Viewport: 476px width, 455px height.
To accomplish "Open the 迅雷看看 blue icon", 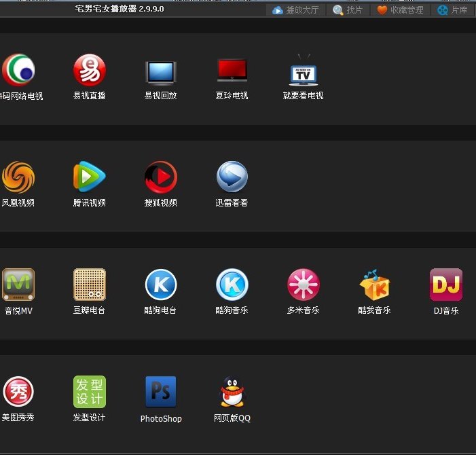I will [232, 177].
